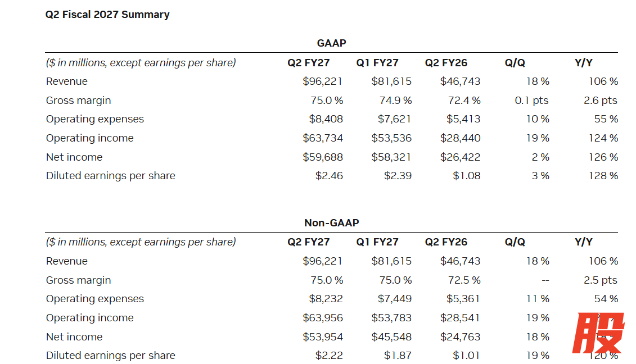Click Non-GAAP Operating income row label

(89, 318)
